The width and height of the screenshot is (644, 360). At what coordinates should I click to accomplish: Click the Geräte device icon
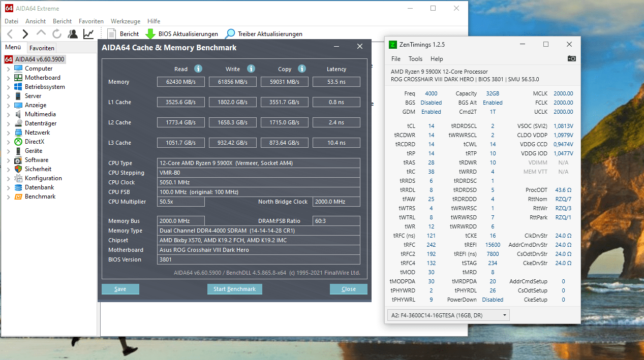[18, 151]
